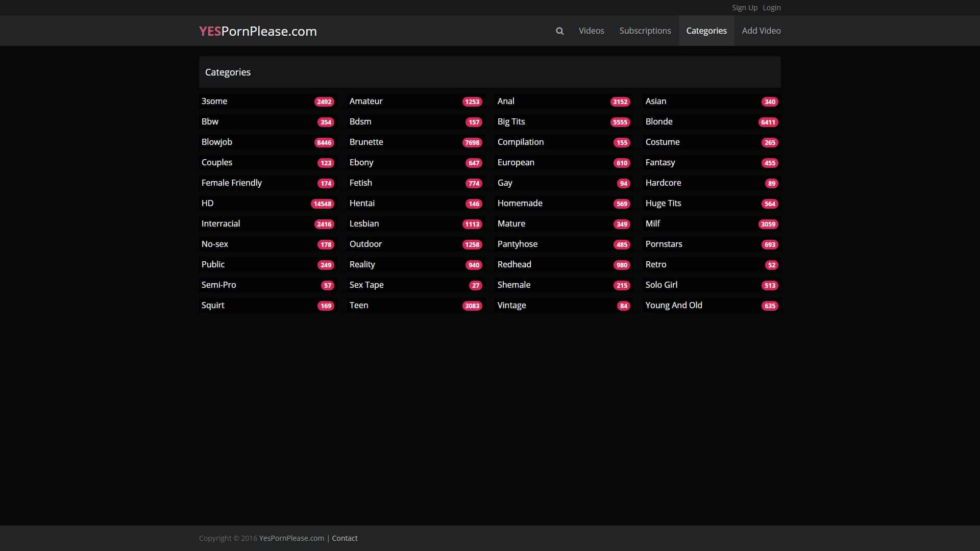The width and height of the screenshot is (980, 551).
Task: Choose the Fantasy category
Action: point(660,162)
